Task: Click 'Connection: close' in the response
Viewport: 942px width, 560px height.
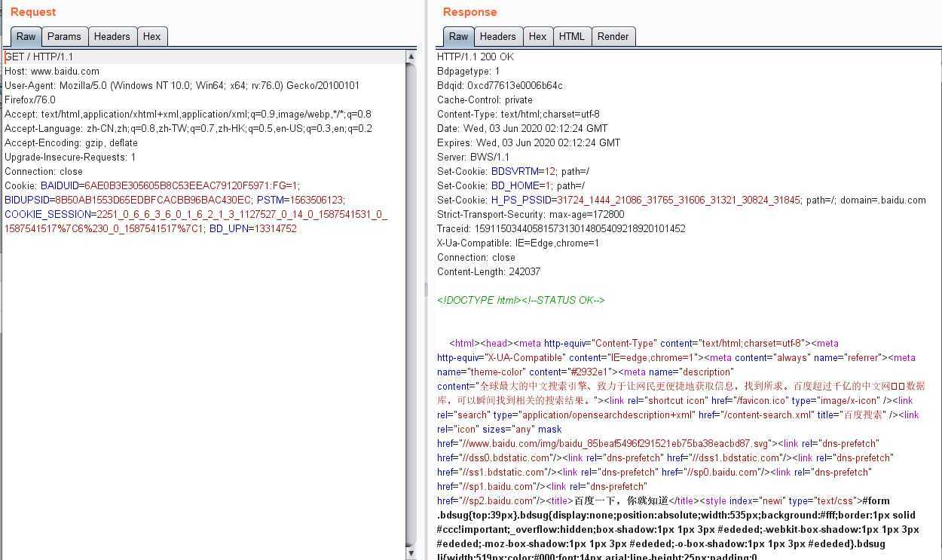Action: pyautogui.click(x=476, y=257)
